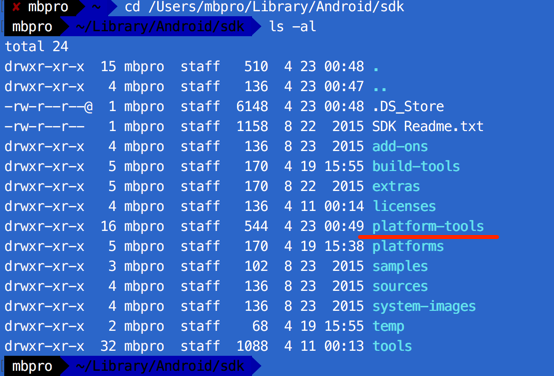Click size value 1088 in tools row

point(252,346)
